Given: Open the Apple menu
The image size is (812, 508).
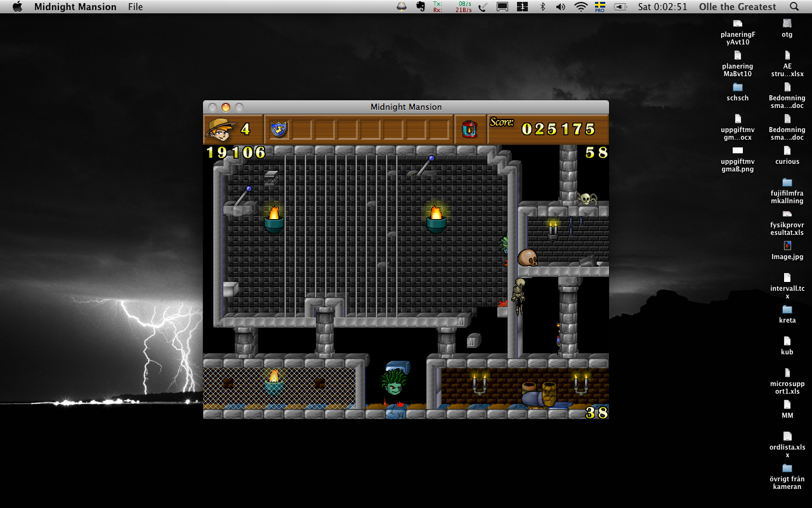Looking at the screenshot, I should 17,7.
